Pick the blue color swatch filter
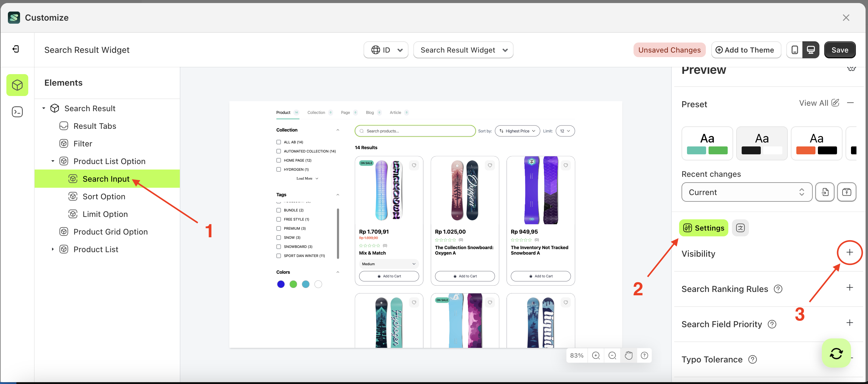Viewport: 868px width, 384px height. (280, 284)
